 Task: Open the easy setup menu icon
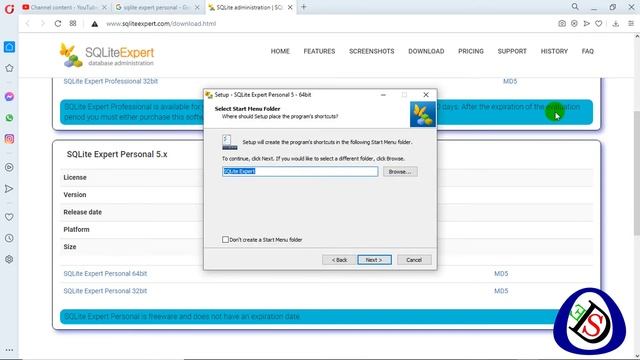tap(631, 24)
